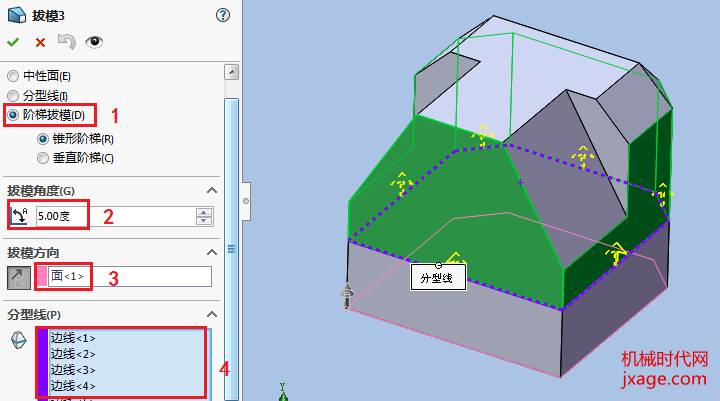Click the reverse direction arrow button
This screenshot has height=401, width=720.
(19, 277)
